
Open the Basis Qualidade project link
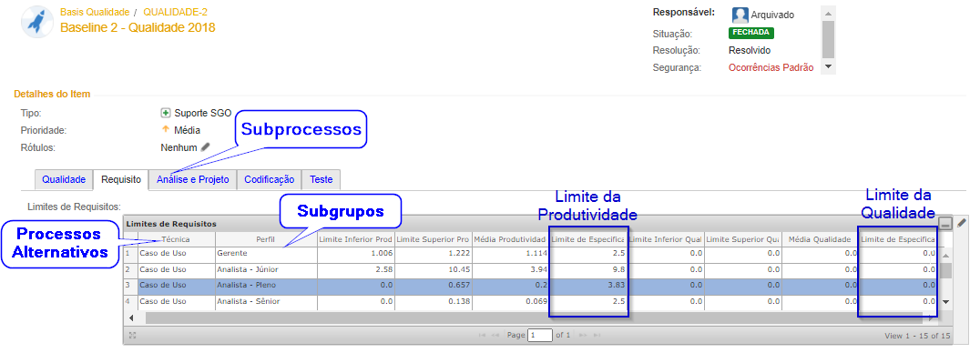[95, 12]
